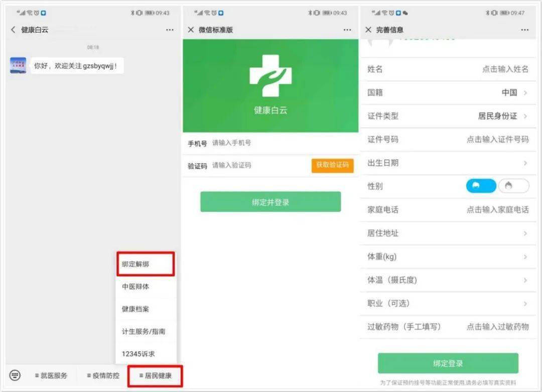Tap the green 健康白云 cross logo
The height and width of the screenshot is (392, 542).
click(x=270, y=76)
